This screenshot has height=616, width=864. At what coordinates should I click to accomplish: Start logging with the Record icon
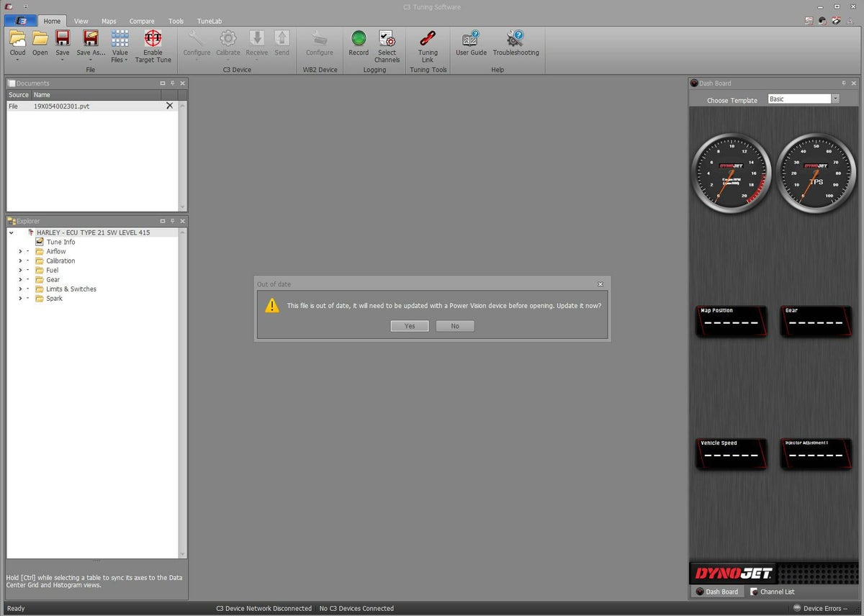point(359,39)
